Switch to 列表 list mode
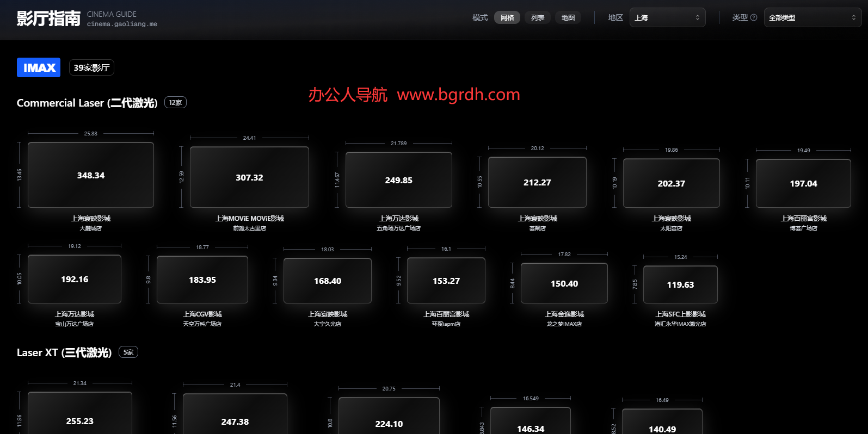 pos(538,17)
